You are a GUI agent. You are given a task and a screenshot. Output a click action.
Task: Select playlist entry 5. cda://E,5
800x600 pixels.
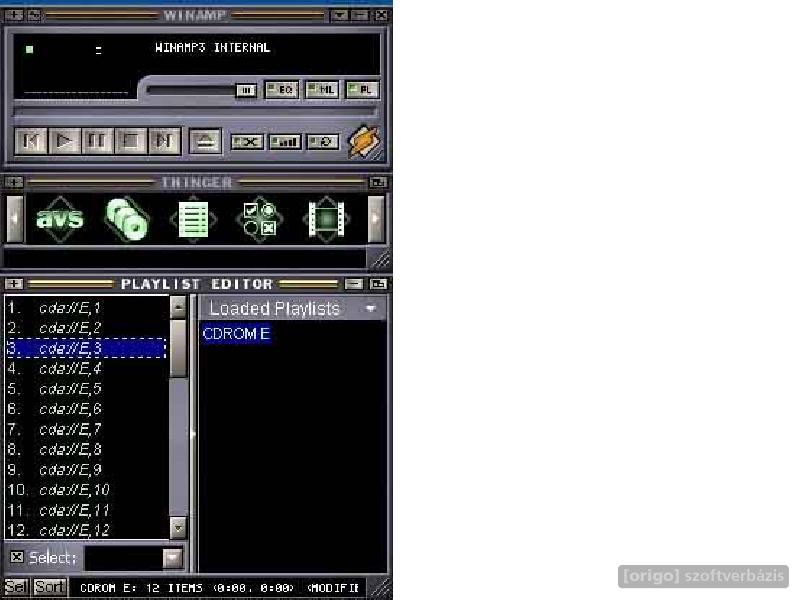87,388
